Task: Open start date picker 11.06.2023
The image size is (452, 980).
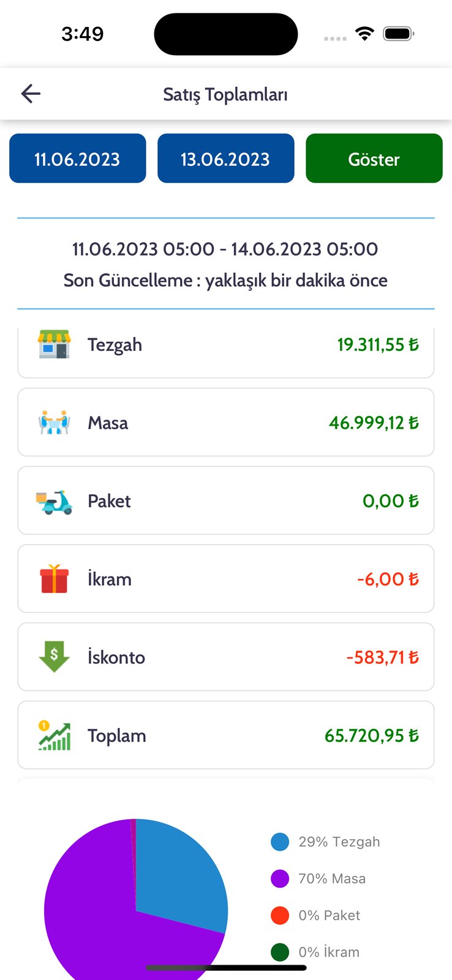Action: coord(78,159)
